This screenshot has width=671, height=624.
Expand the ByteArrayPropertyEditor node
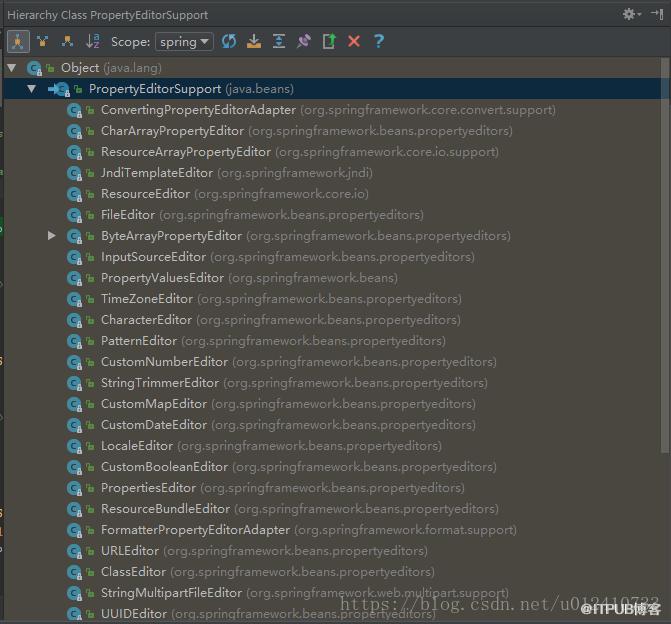coord(52,235)
